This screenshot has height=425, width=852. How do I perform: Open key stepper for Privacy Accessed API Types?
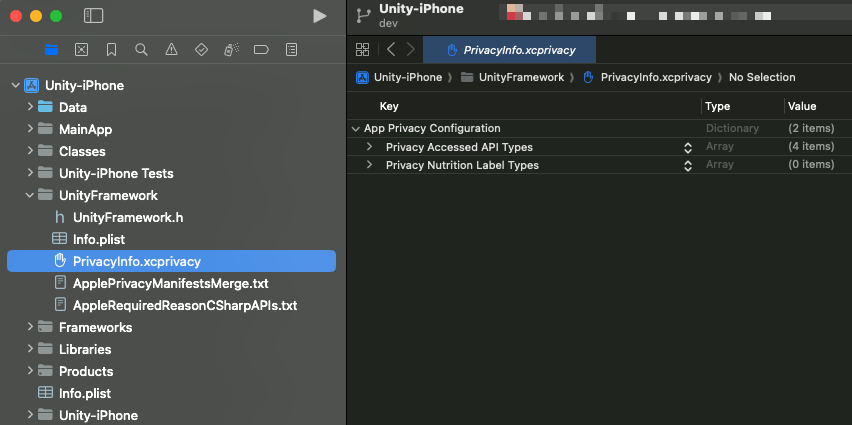tap(688, 147)
